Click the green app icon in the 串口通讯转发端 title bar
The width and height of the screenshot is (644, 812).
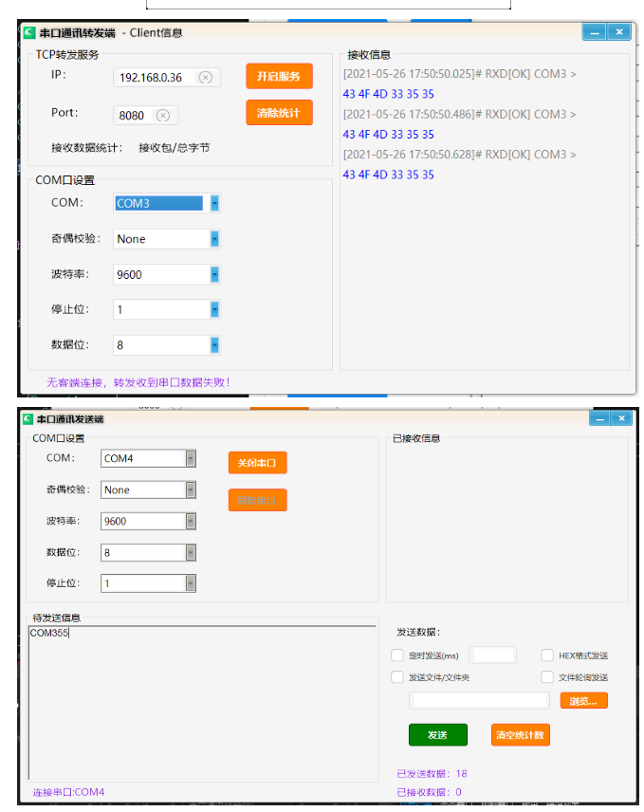pyautogui.click(x=29, y=33)
